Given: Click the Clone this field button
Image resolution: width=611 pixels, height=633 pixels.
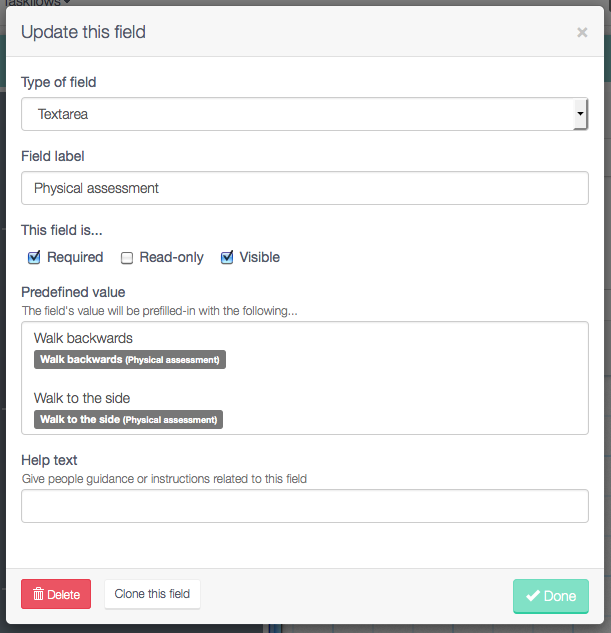Looking at the screenshot, I should 152,594.
